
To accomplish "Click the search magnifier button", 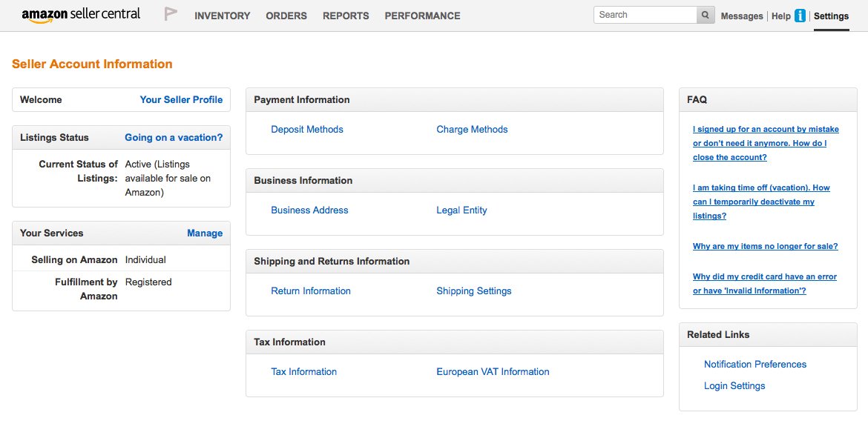I will coord(706,15).
